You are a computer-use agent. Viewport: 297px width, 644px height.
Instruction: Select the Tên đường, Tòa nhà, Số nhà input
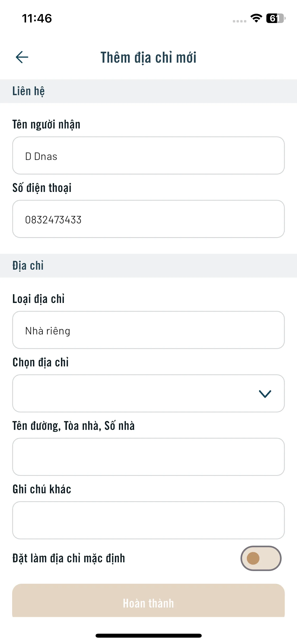click(148, 457)
